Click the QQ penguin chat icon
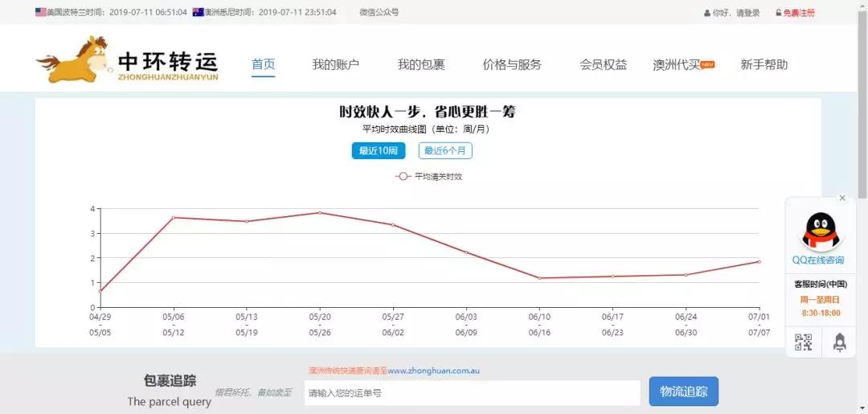This screenshot has height=414, width=868. pos(821,232)
